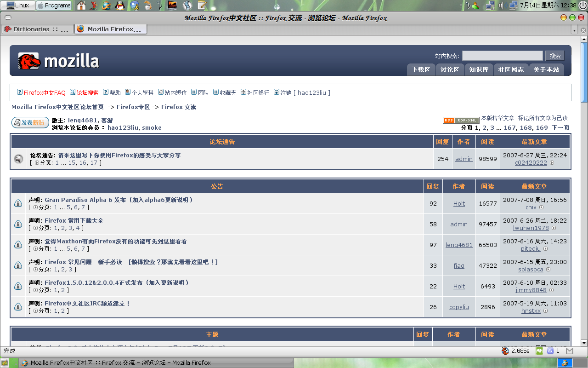Click the 搜索 search button
Viewport: 588px width, 368px height.
[x=555, y=56]
